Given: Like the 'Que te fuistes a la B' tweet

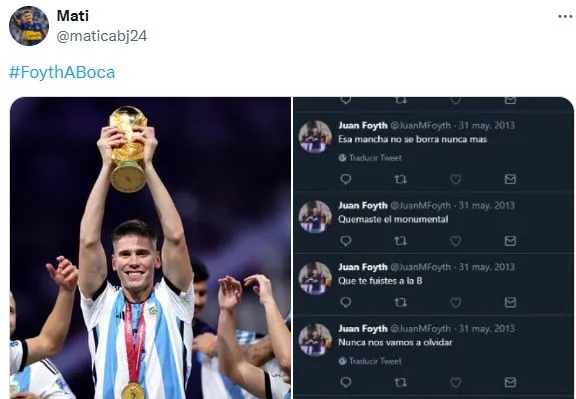Looking at the screenshot, I should (x=456, y=302).
